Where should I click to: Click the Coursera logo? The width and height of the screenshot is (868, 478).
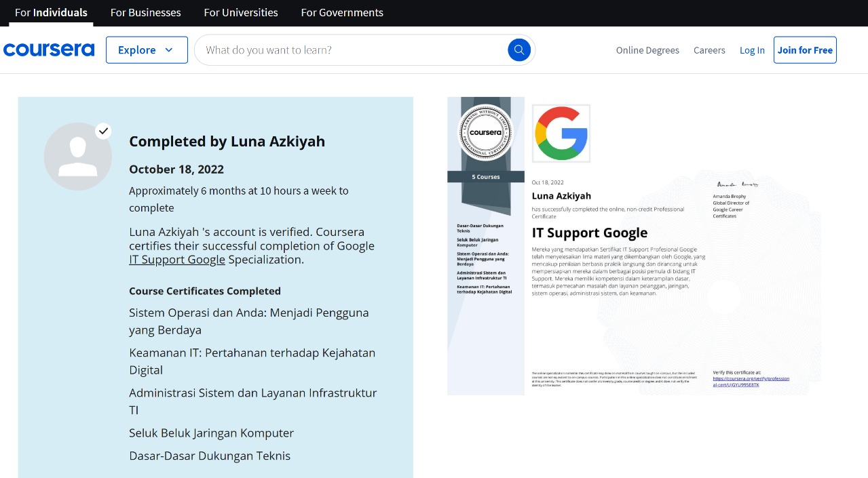tap(49, 50)
